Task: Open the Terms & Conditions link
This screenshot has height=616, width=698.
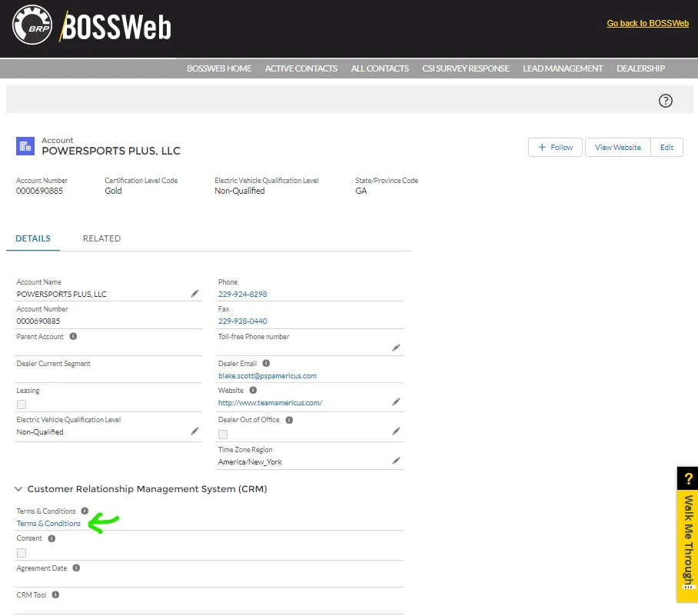Action: (48, 524)
